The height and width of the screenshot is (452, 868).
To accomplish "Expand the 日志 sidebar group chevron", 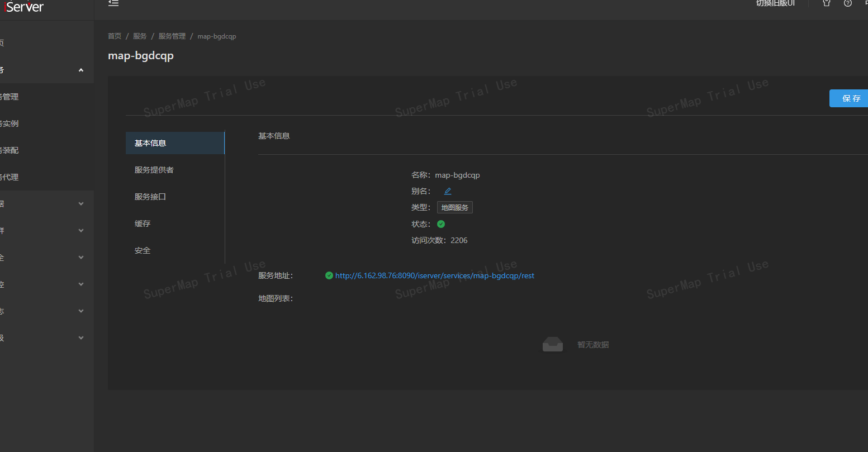I will tap(81, 311).
